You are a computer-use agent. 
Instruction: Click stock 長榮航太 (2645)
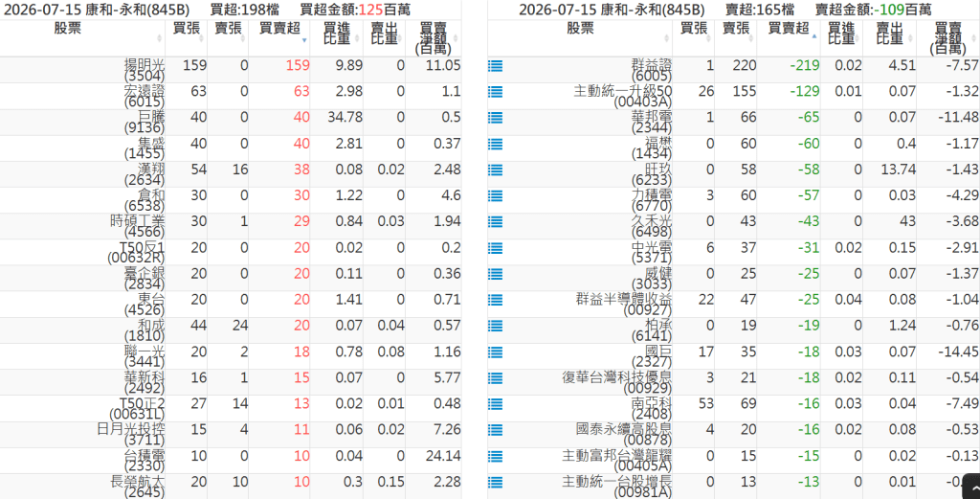pyautogui.click(x=138, y=487)
